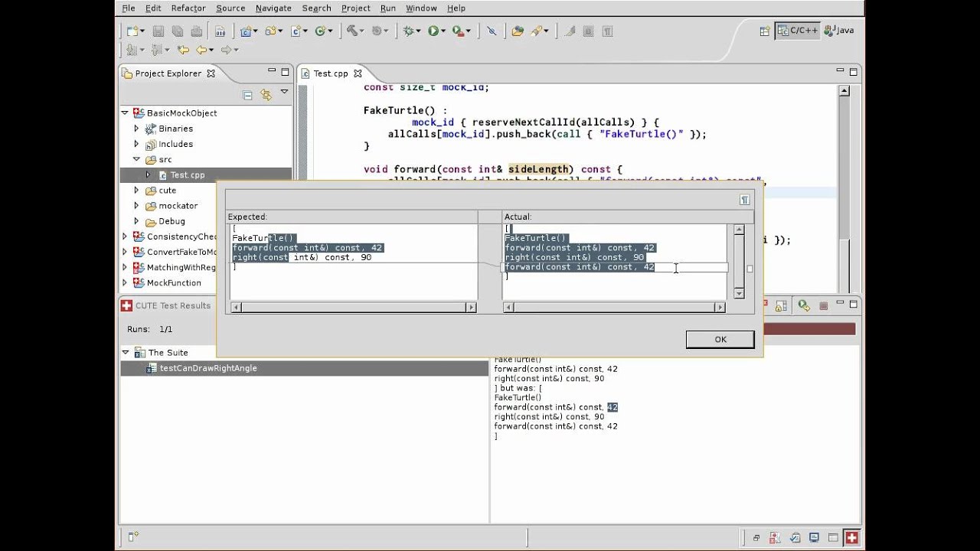Click the Actual pane horizontal scrollbar
The height and width of the screenshot is (551, 980).
tap(614, 307)
